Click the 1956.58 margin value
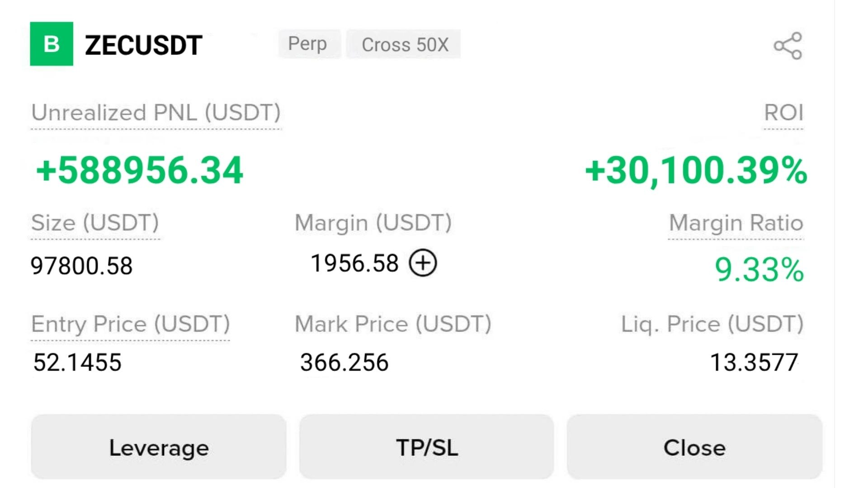The height and width of the screenshot is (488, 868). (354, 263)
